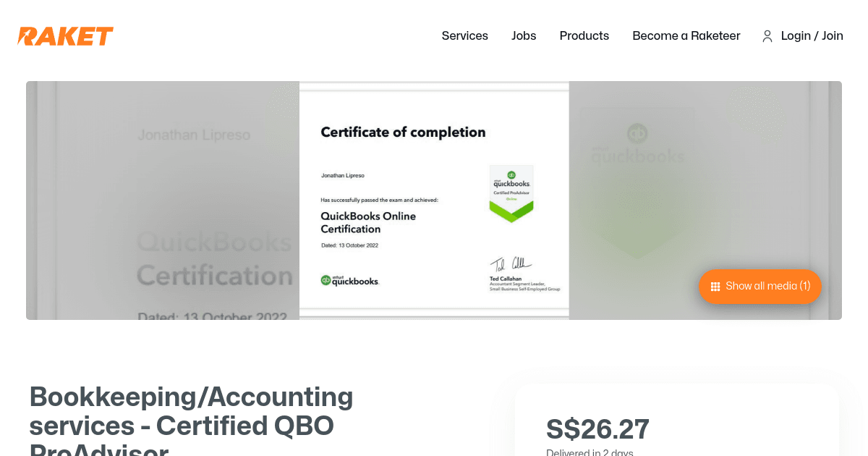Open the Jobs menu
Image resolution: width=868 pixels, height=456 pixels.
coord(524,35)
